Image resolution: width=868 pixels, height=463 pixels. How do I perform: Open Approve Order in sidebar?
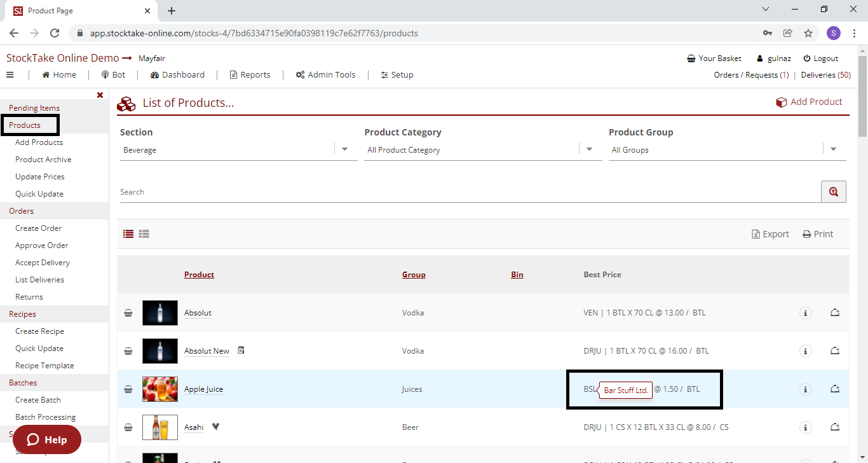click(42, 245)
